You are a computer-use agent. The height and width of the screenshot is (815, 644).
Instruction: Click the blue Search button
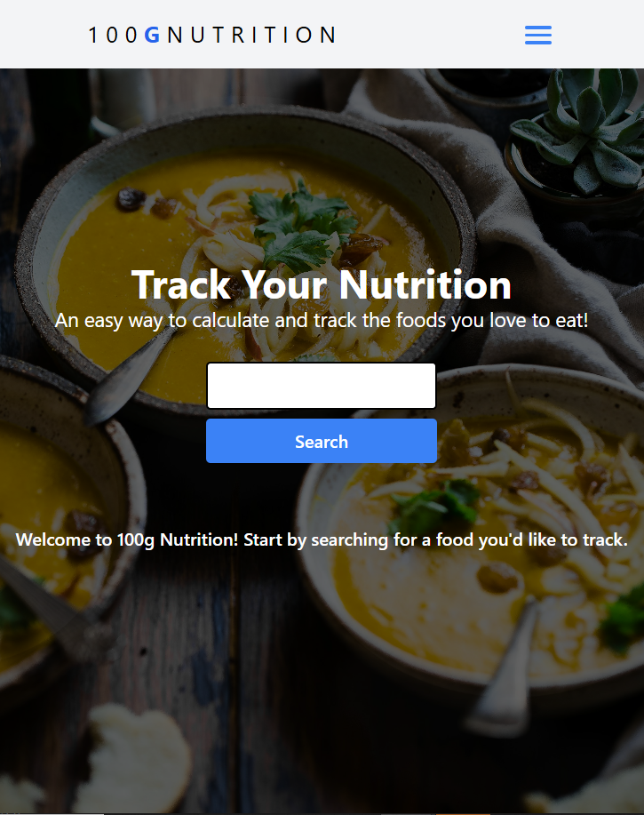[x=322, y=441]
